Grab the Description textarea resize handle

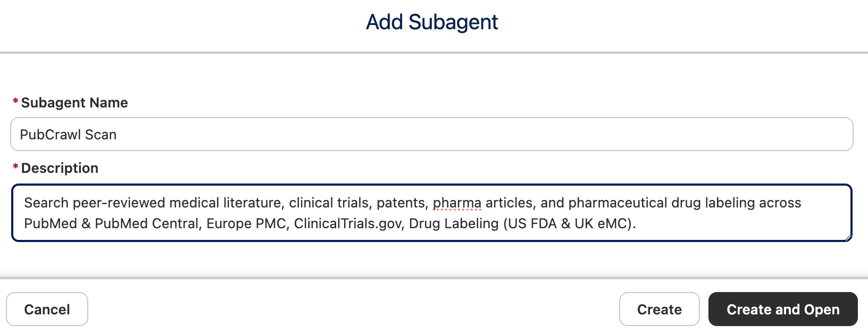pyautogui.click(x=848, y=237)
